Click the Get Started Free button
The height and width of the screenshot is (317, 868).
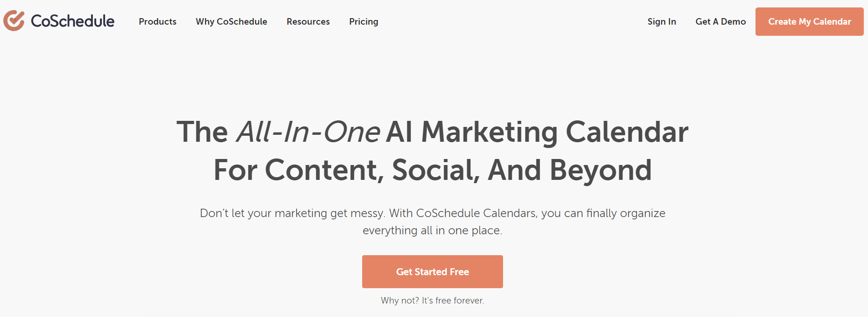point(432,272)
